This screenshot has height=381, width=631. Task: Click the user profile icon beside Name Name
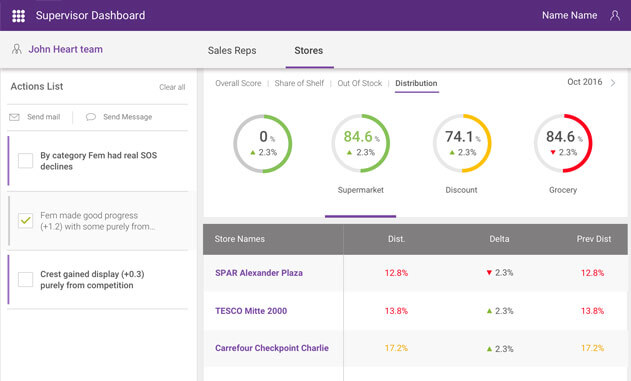click(x=615, y=16)
